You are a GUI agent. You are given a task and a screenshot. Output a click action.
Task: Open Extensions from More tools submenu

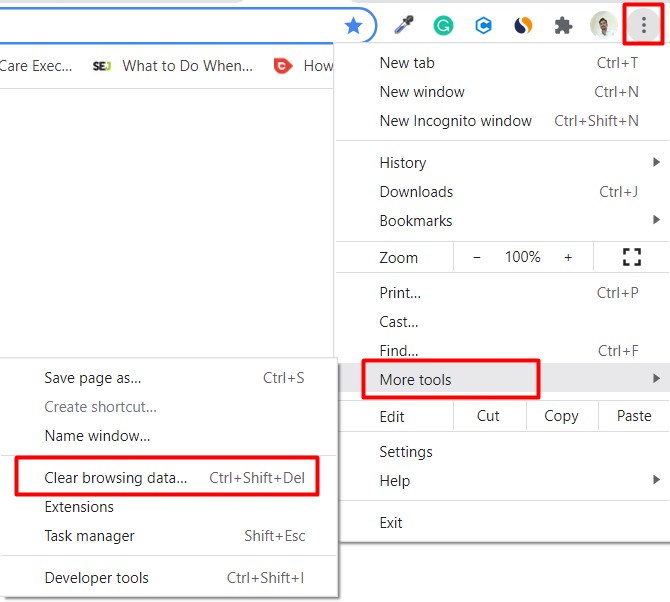click(x=169, y=507)
